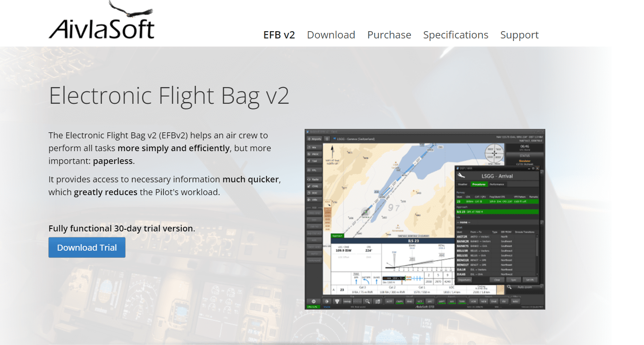Click the Airports button in the EFB screenshot

[x=314, y=139]
